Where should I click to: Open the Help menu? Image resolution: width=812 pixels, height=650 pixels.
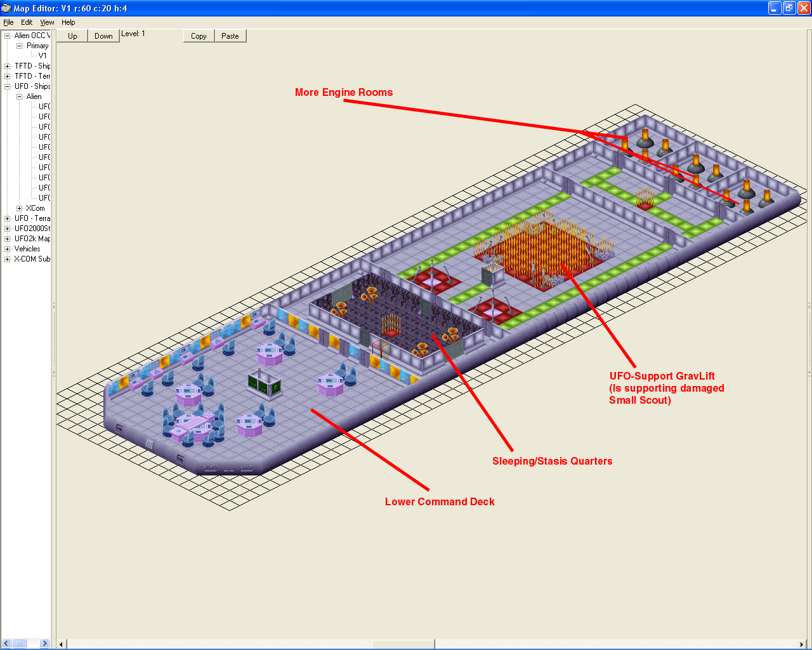[69, 22]
